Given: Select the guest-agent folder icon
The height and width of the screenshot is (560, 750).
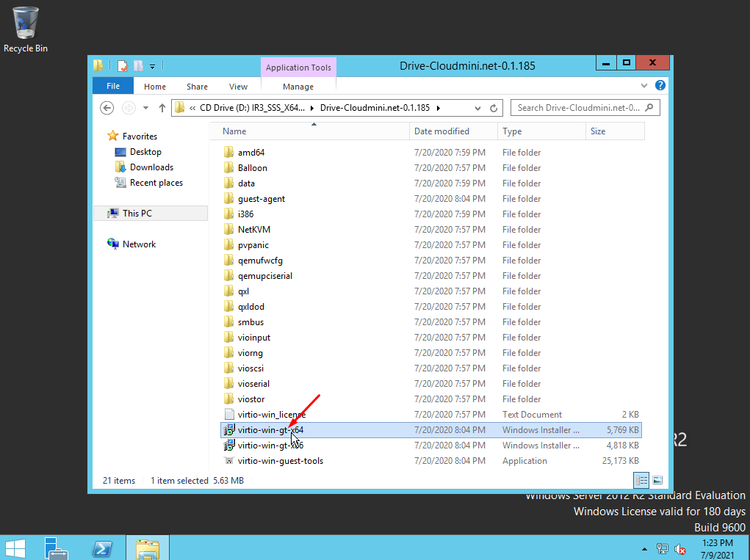Looking at the screenshot, I should pos(229,199).
